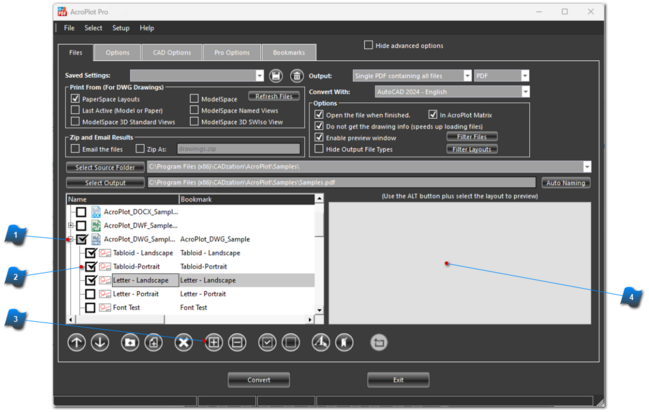Switch to the Bookmarks tab
Image resolution: width=649 pixels, height=412 pixels.
(289, 53)
